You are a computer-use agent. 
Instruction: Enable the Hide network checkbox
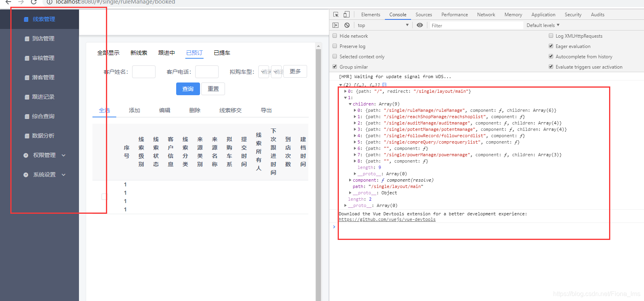[335, 36]
